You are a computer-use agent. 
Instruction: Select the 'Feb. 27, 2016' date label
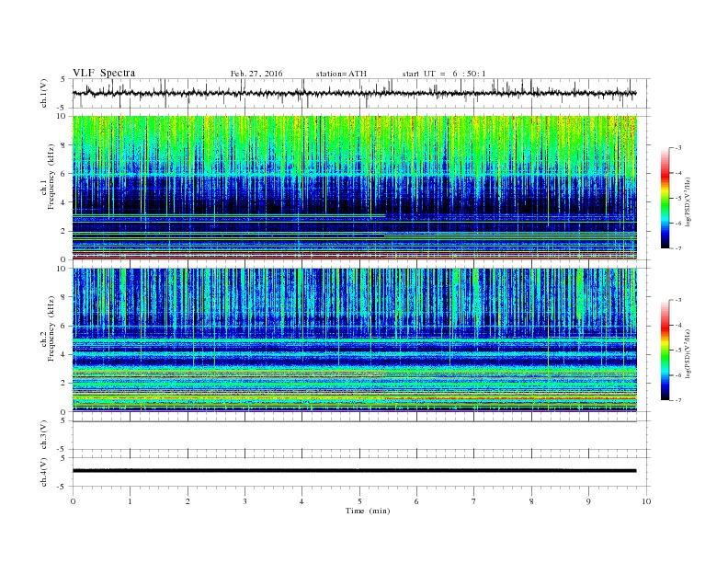tap(256, 74)
